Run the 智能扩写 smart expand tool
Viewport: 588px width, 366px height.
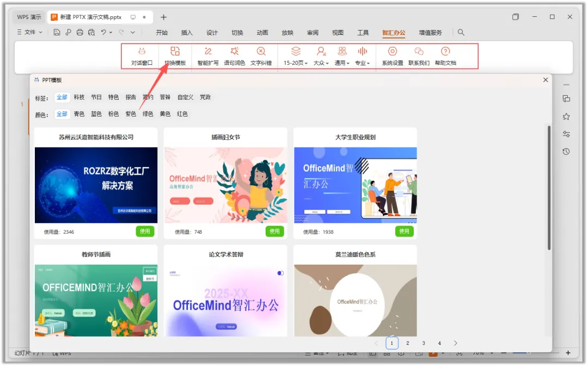[208, 56]
